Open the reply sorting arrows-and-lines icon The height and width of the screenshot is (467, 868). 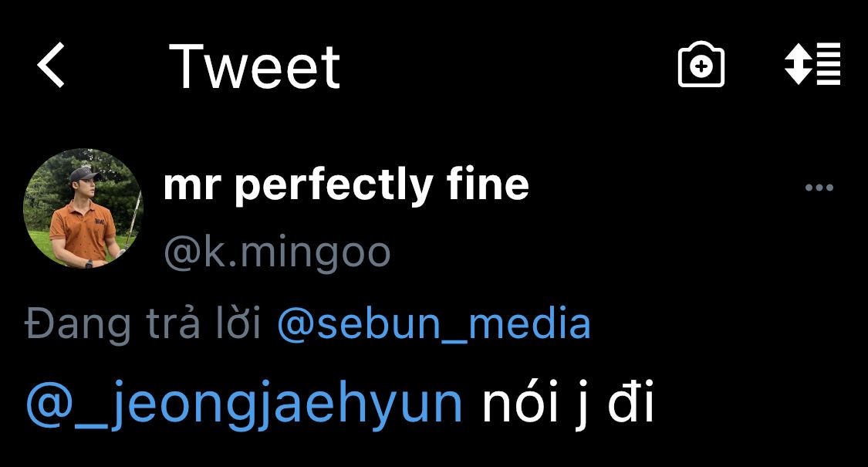click(x=812, y=64)
